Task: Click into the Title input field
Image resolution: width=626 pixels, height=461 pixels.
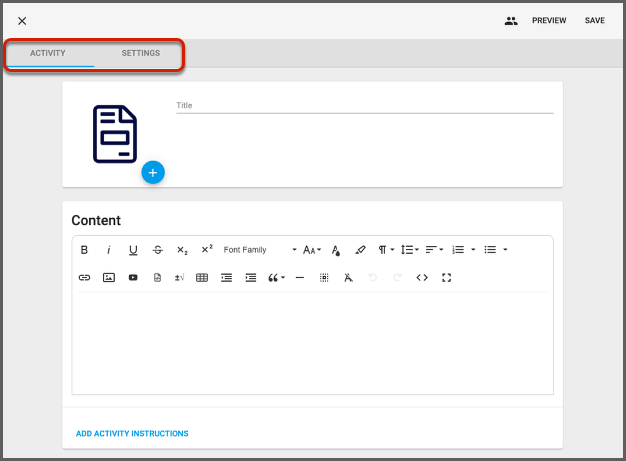Action: (364, 105)
